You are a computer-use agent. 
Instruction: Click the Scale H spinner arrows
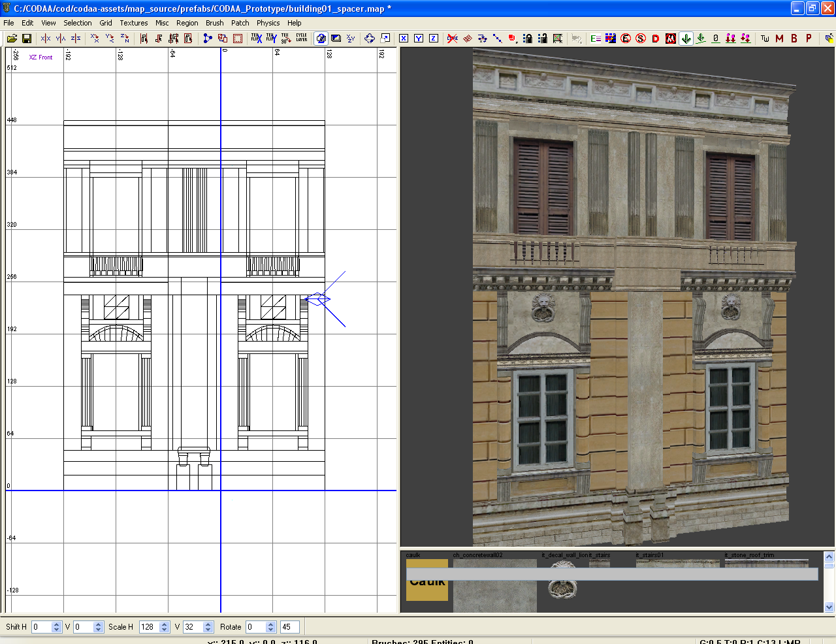pyautogui.click(x=165, y=627)
